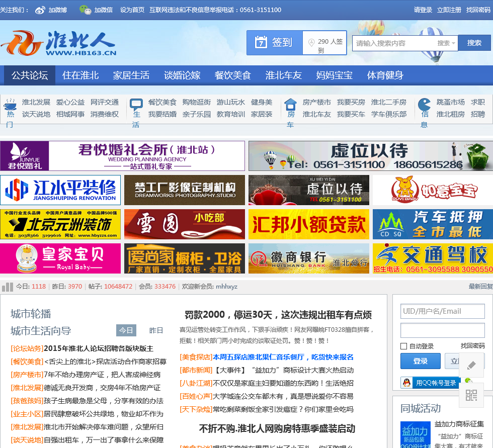
Task: Click the 找回密码 link in the login panel
Action: (472, 346)
